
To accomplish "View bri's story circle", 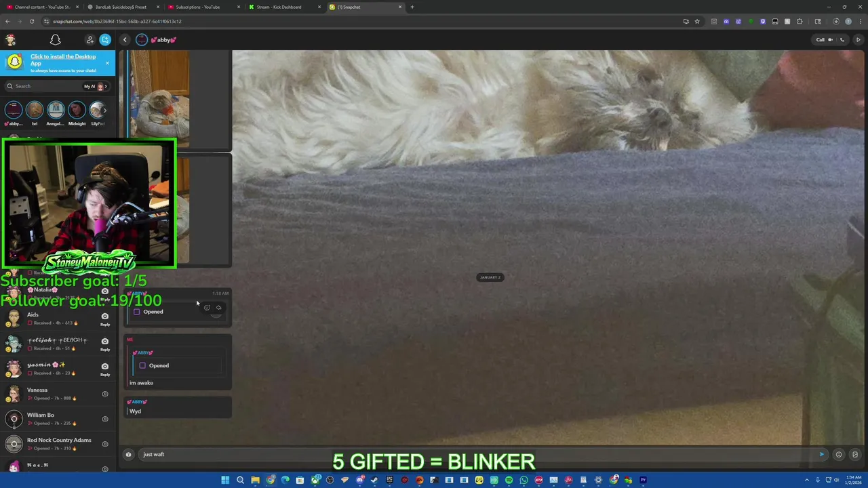I will click(x=35, y=110).
